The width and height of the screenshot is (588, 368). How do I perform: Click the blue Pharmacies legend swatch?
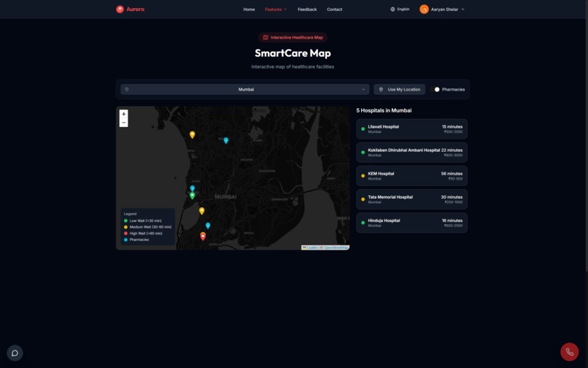pos(125,239)
